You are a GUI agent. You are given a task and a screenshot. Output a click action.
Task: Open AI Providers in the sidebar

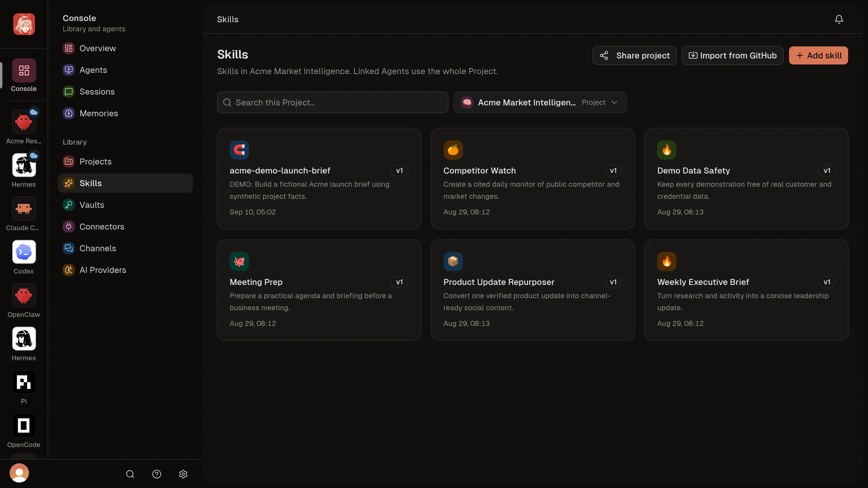tap(125, 270)
